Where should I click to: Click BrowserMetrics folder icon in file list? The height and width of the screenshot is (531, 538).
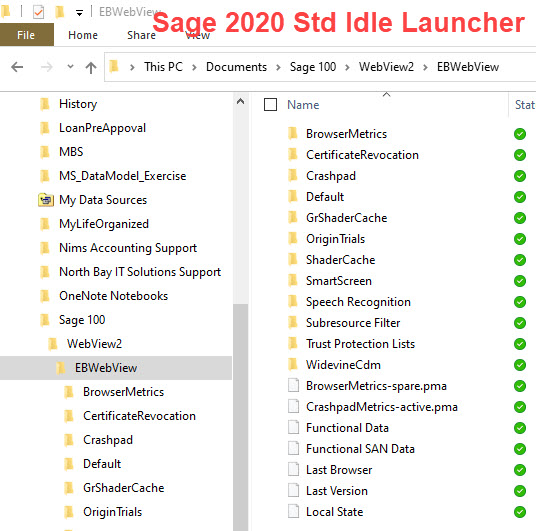coord(293,133)
